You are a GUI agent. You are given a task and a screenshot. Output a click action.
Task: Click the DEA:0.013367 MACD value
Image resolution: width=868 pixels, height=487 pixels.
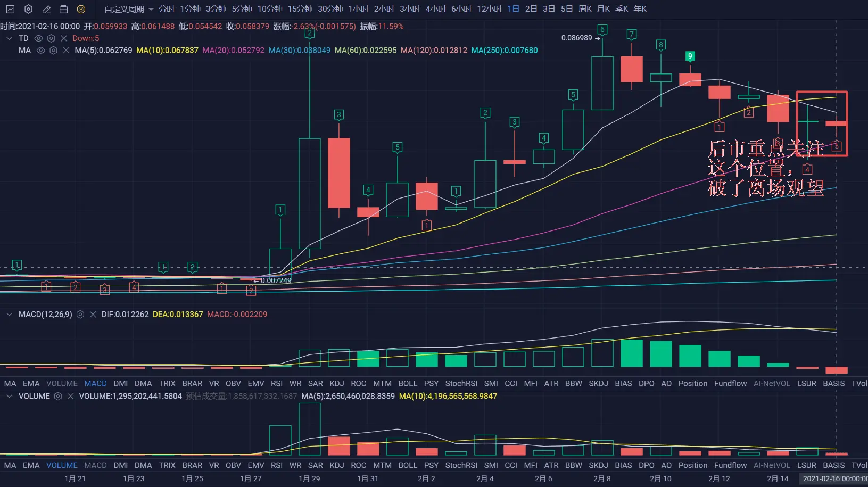[x=178, y=315]
